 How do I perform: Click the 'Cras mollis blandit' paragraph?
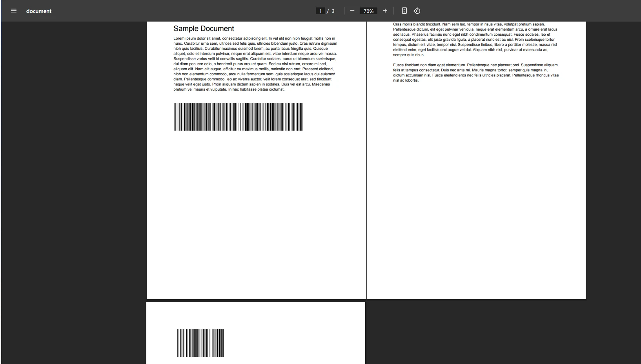point(475,39)
